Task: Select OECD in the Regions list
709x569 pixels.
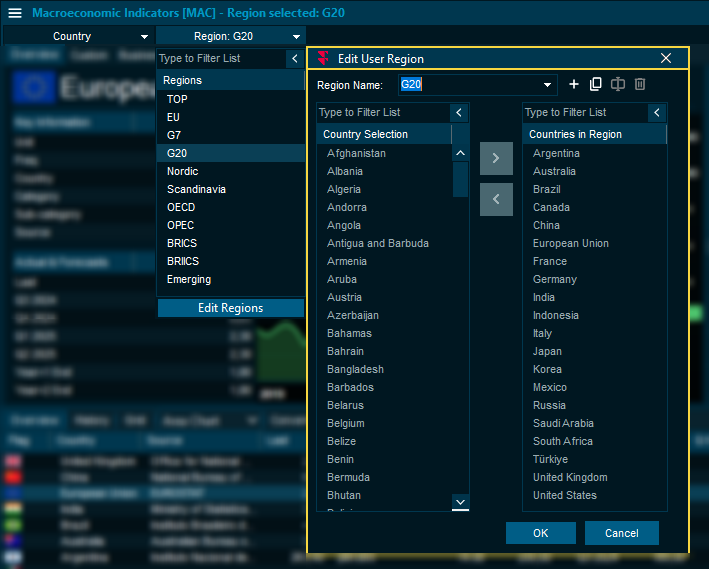Action: 181,207
